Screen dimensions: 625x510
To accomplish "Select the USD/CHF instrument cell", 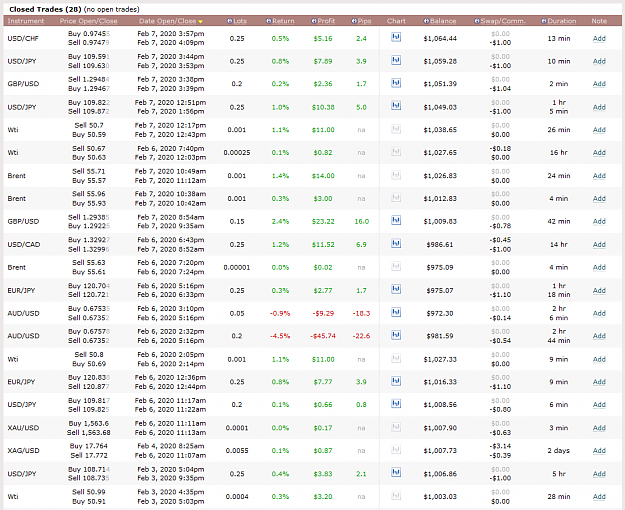I will [23, 38].
